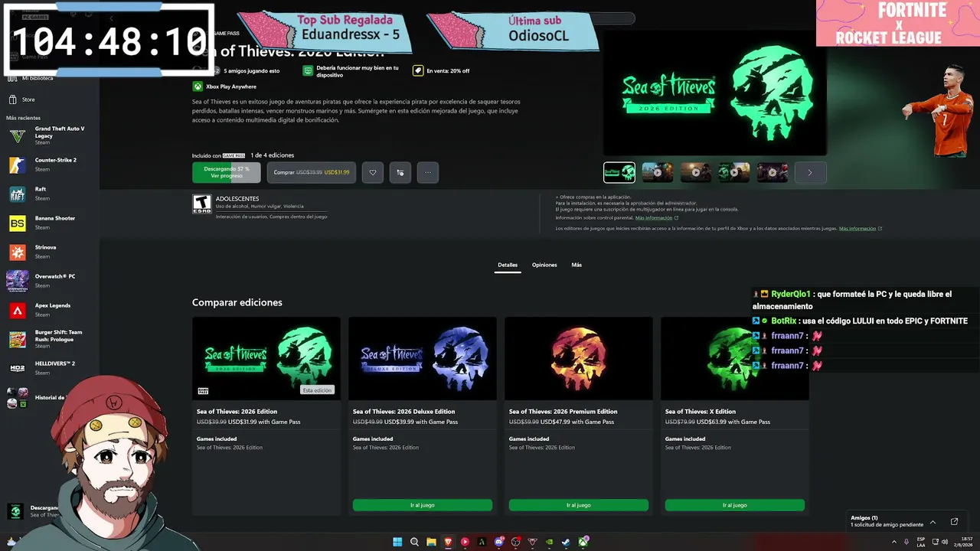The height and width of the screenshot is (551, 980).
Task: Add Sea of Thieves to wishlist with heart icon
Action: pos(373,172)
